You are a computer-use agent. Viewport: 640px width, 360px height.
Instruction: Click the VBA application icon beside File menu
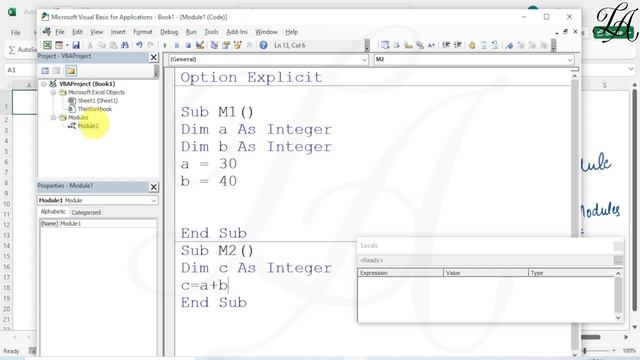[46, 32]
